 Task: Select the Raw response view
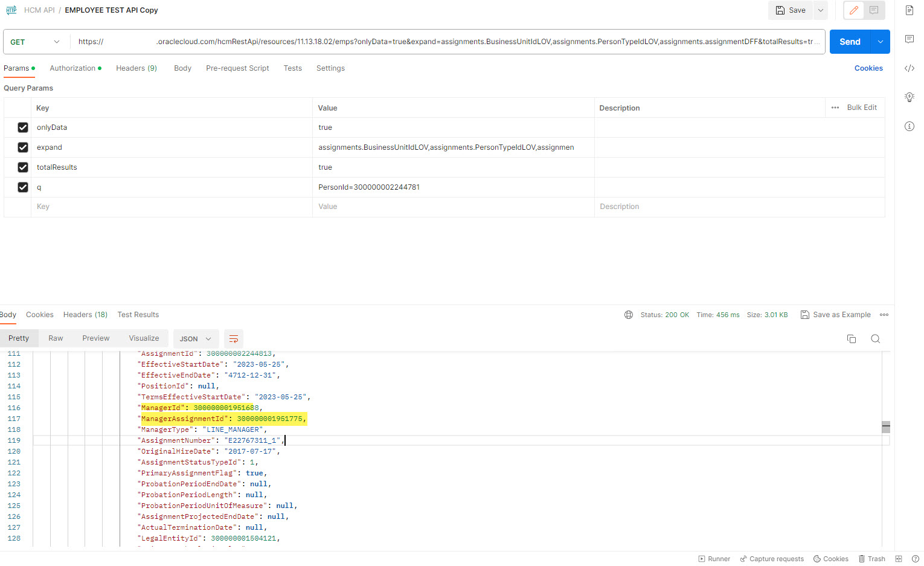56,338
